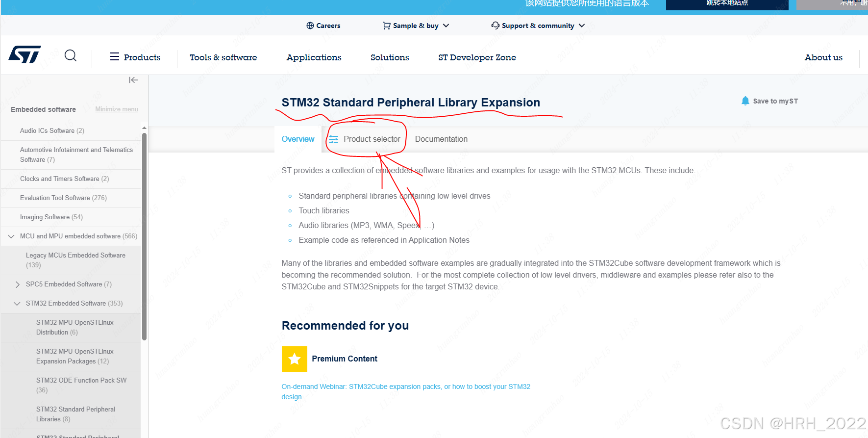The height and width of the screenshot is (438, 868).
Task: Switch to the Product selector tab
Action: [372, 139]
